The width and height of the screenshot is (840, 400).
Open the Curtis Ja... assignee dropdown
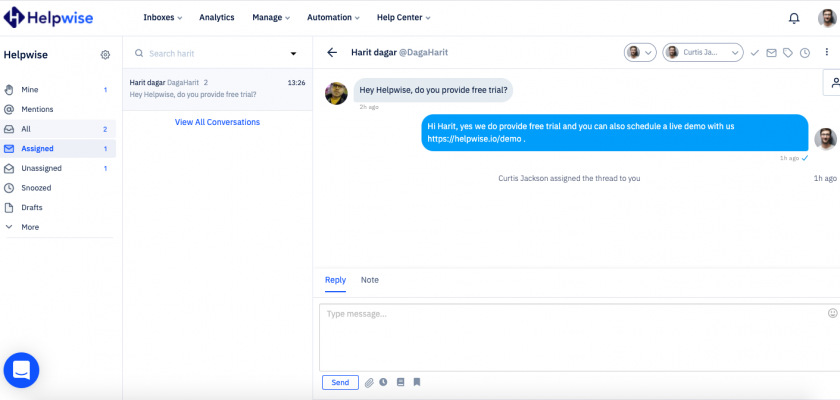703,52
